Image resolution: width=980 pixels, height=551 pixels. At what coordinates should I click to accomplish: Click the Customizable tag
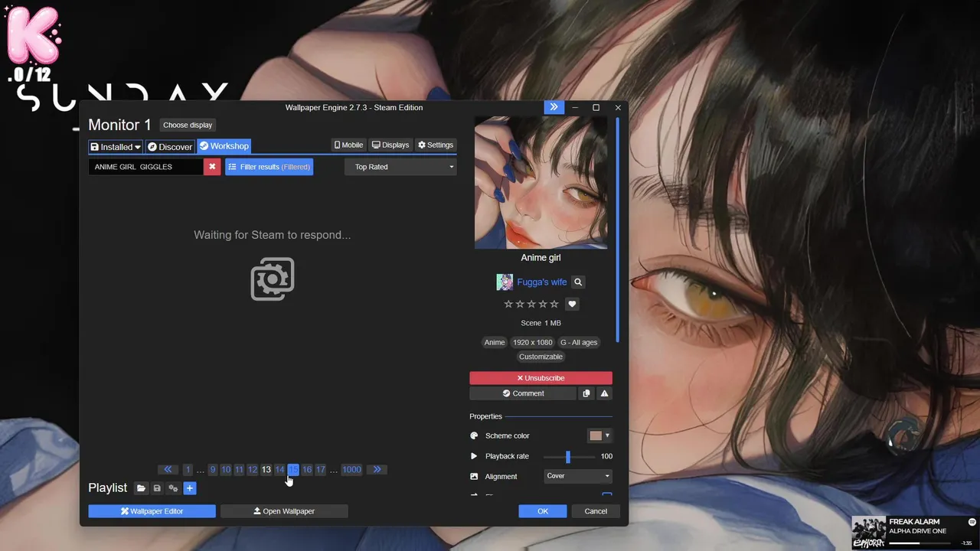click(x=541, y=357)
